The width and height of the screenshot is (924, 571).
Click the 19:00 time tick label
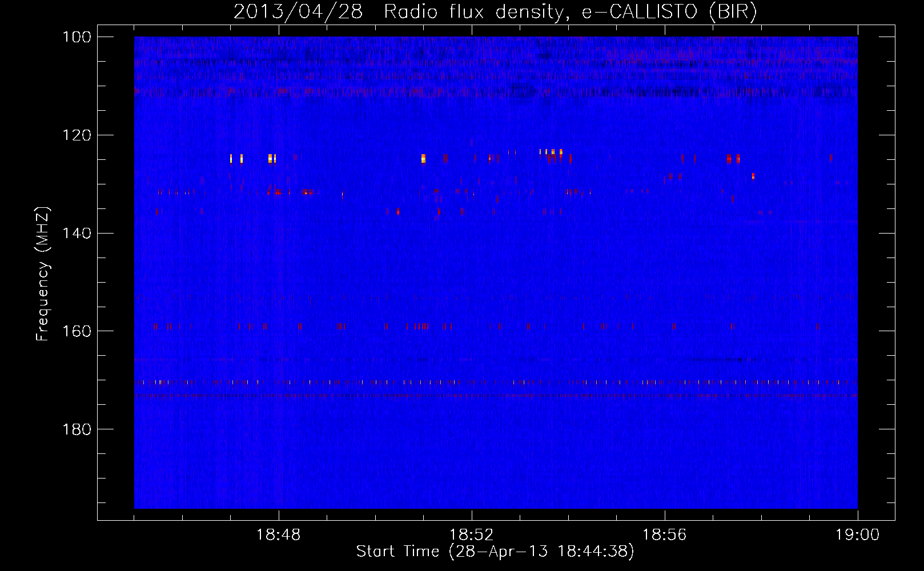pos(857,535)
